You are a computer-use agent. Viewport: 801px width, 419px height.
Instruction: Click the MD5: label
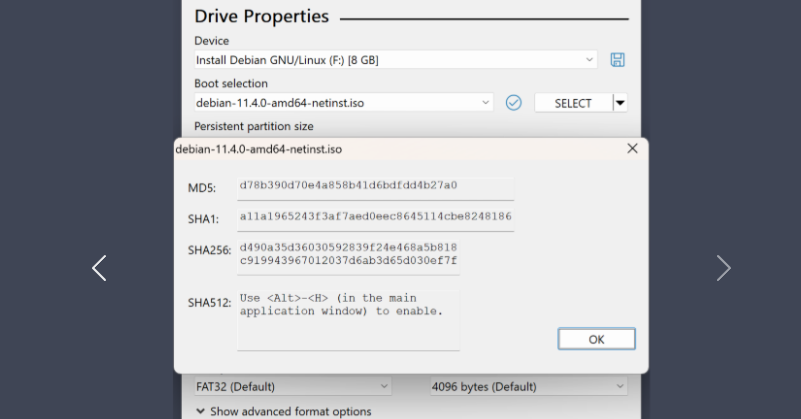coord(202,188)
